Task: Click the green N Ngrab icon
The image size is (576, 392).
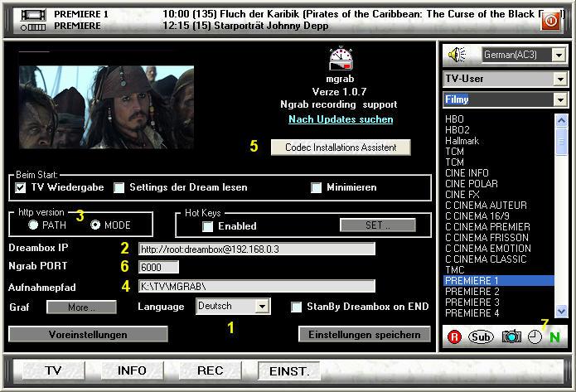Action: pyautogui.click(x=554, y=337)
